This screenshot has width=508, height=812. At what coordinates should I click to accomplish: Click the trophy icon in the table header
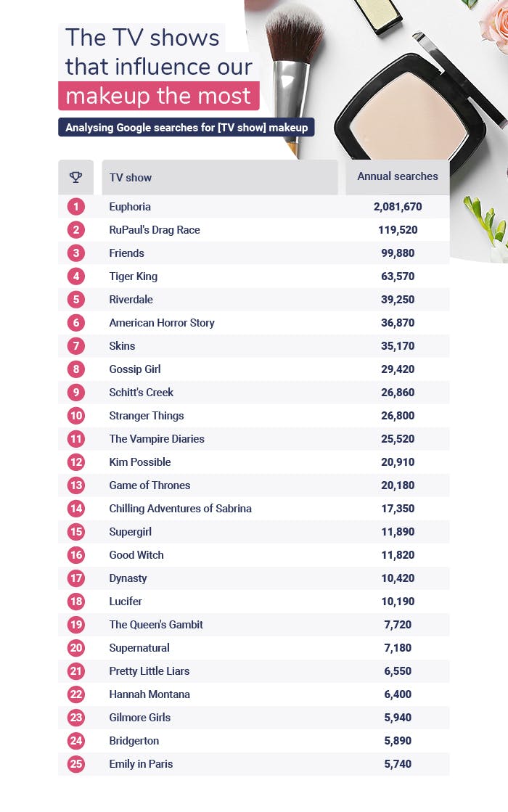[75, 177]
